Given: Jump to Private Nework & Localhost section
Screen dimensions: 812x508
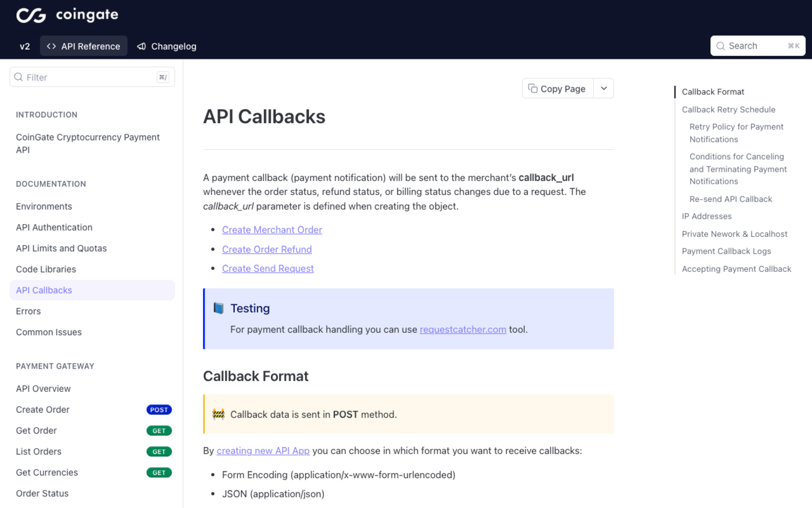Looking at the screenshot, I should point(735,234).
